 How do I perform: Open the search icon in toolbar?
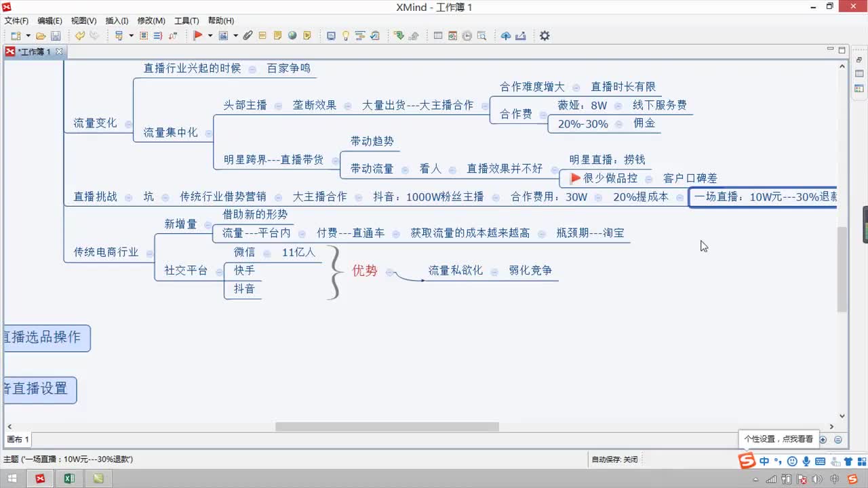[x=481, y=35]
